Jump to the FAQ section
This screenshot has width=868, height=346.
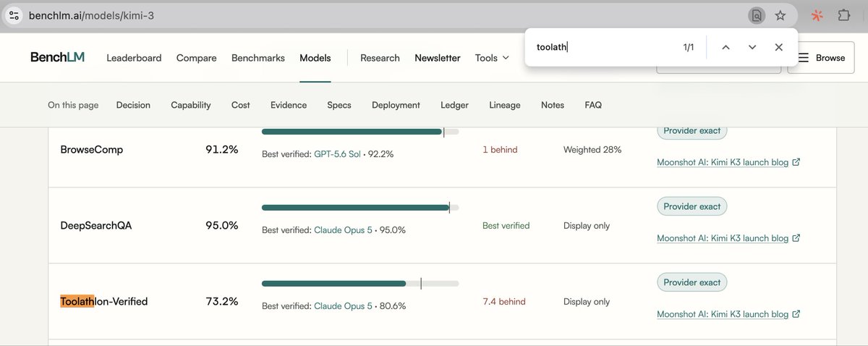(x=593, y=105)
